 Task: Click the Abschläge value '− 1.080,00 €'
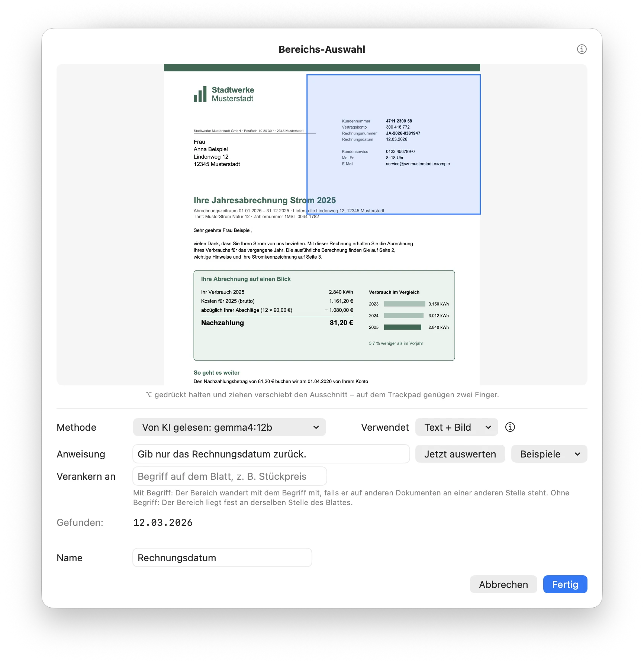(x=339, y=310)
